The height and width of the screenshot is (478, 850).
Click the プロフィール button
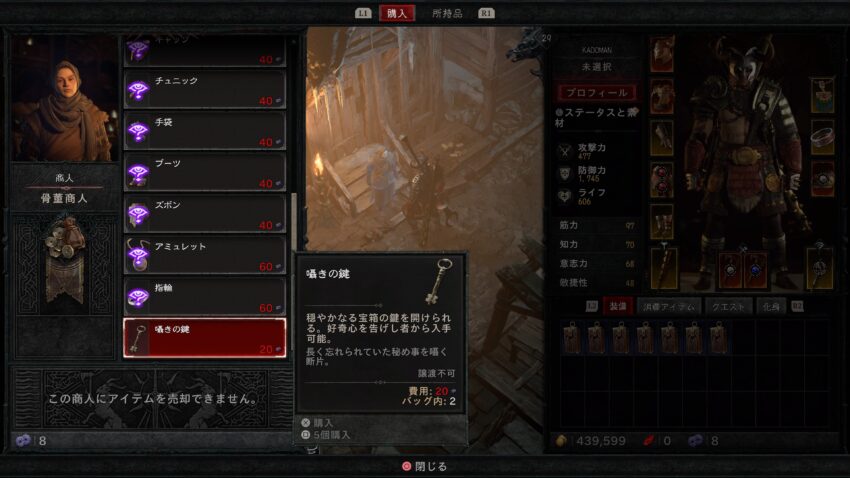[x=597, y=93]
